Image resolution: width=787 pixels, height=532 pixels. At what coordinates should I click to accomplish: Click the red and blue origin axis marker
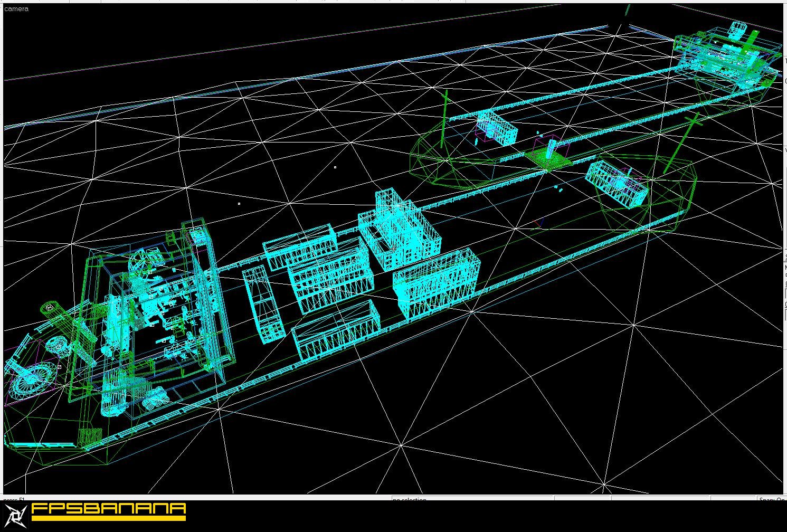pos(537,223)
